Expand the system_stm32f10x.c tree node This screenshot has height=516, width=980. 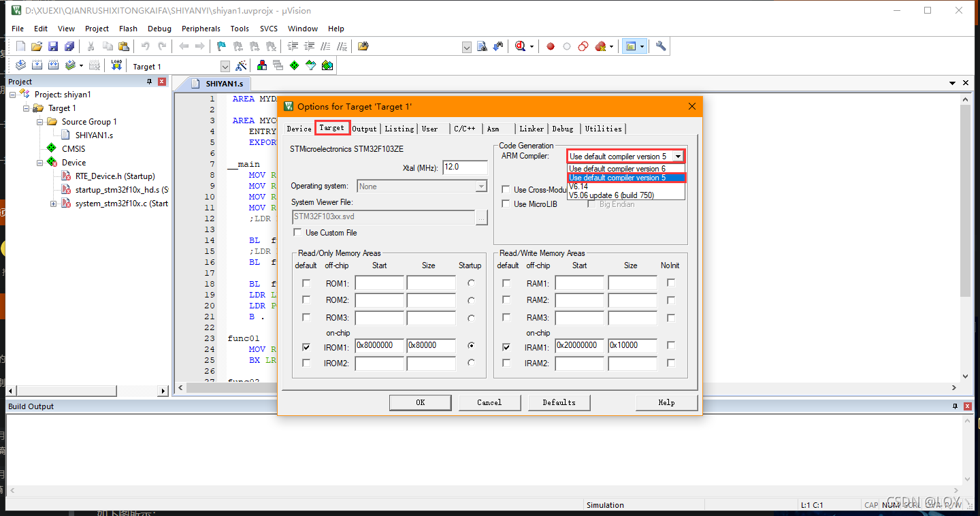click(x=53, y=204)
